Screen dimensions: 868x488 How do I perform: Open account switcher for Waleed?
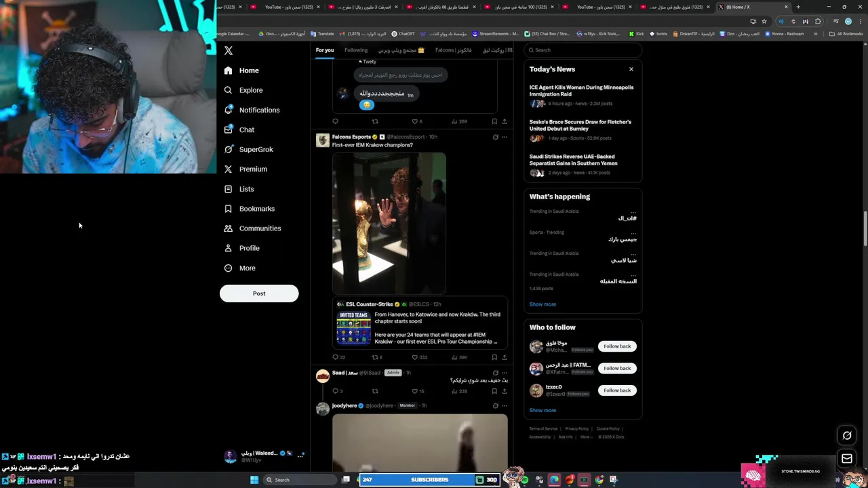point(264,456)
